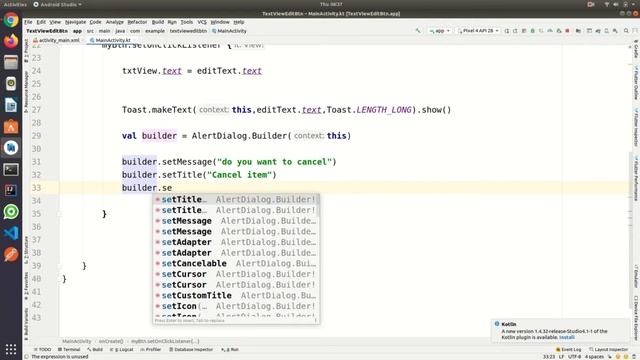The width and height of the screenshot is (640, 360).
Task: Click the green Debug bug icon
Action: [x=533, y=31]
